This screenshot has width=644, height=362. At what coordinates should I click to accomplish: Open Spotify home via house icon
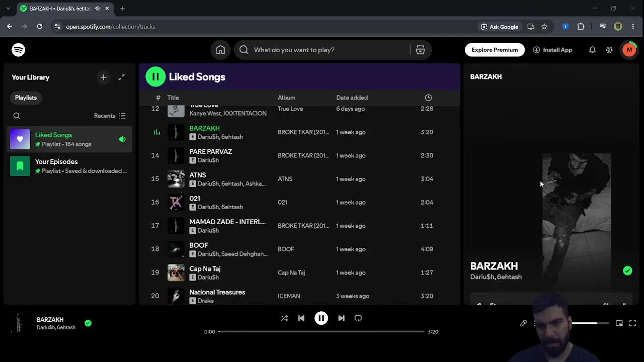220,50
